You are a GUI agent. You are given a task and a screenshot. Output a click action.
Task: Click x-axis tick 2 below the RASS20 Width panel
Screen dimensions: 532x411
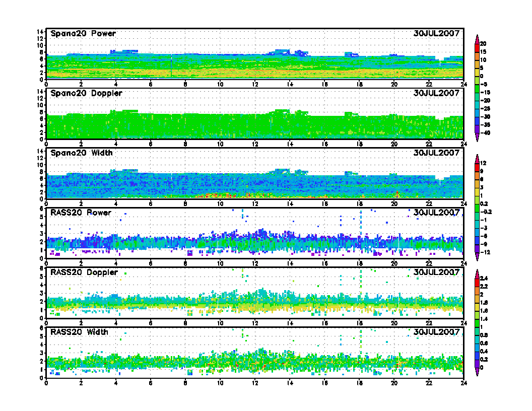[81, 383]
